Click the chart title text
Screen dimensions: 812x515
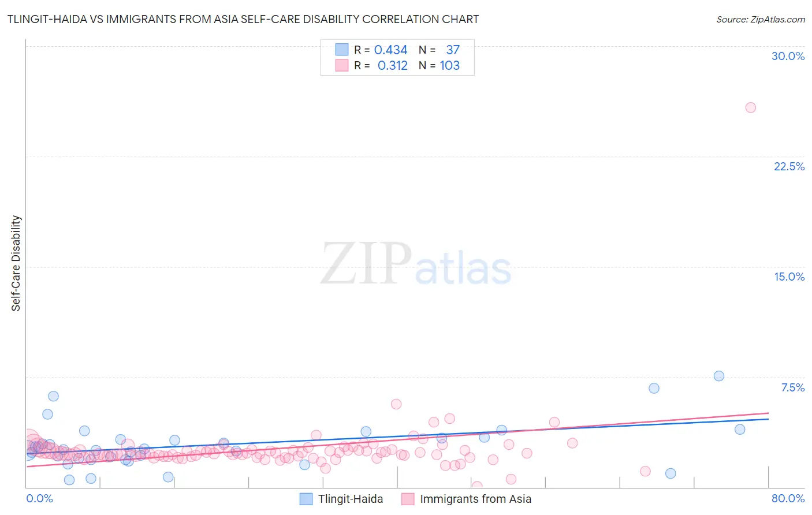pyautogui.click(x=243, y=19)
